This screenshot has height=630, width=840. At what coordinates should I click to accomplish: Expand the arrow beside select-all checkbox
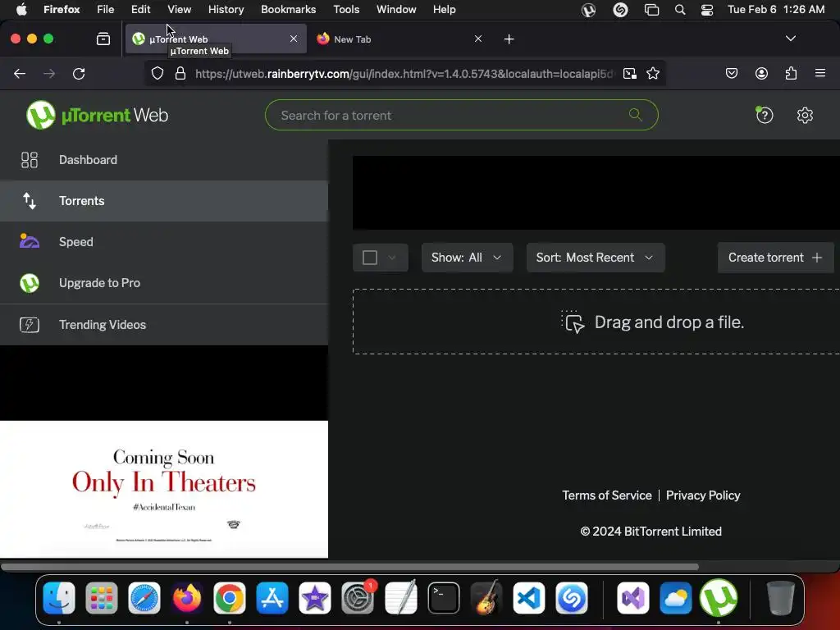point(392,258)
